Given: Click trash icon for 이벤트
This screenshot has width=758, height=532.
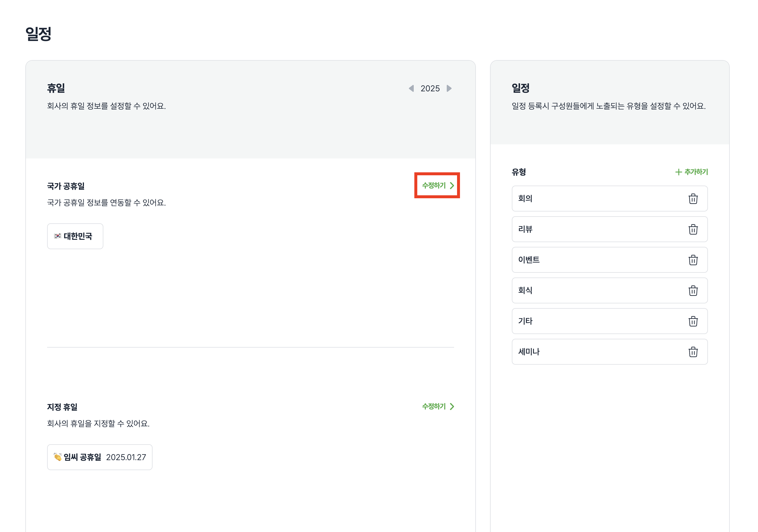Looking at the screenshot, I should click(693, 260).
